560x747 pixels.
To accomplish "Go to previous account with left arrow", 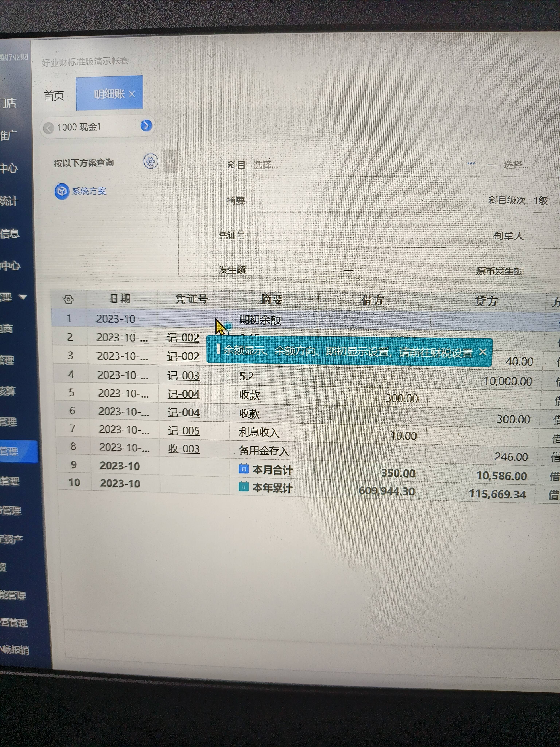I will click(x=49, y=128).
